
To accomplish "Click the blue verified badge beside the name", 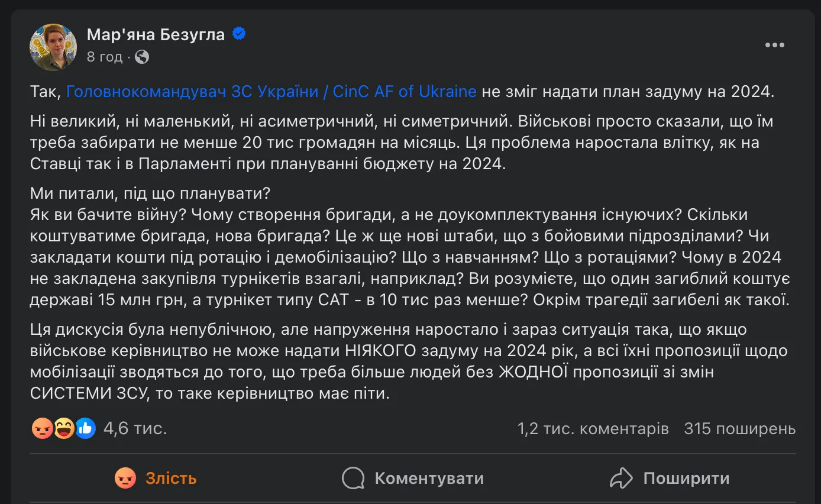I will tap(239, 34).
